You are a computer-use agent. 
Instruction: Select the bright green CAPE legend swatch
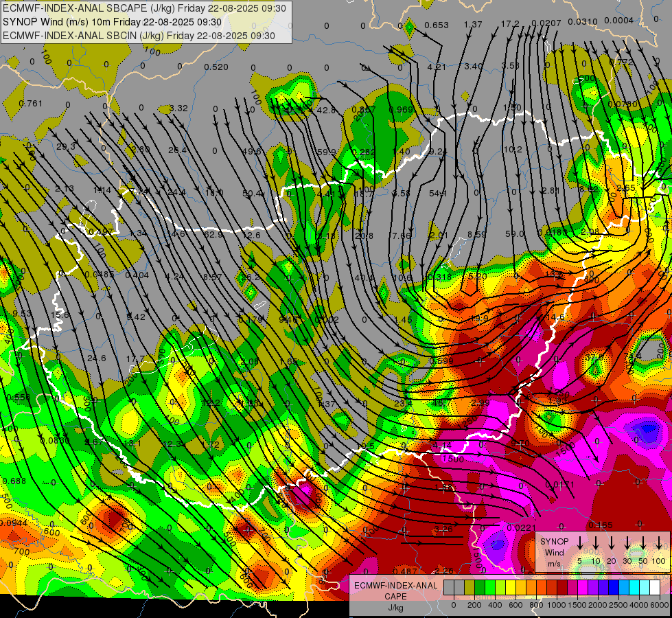point(490,588)
